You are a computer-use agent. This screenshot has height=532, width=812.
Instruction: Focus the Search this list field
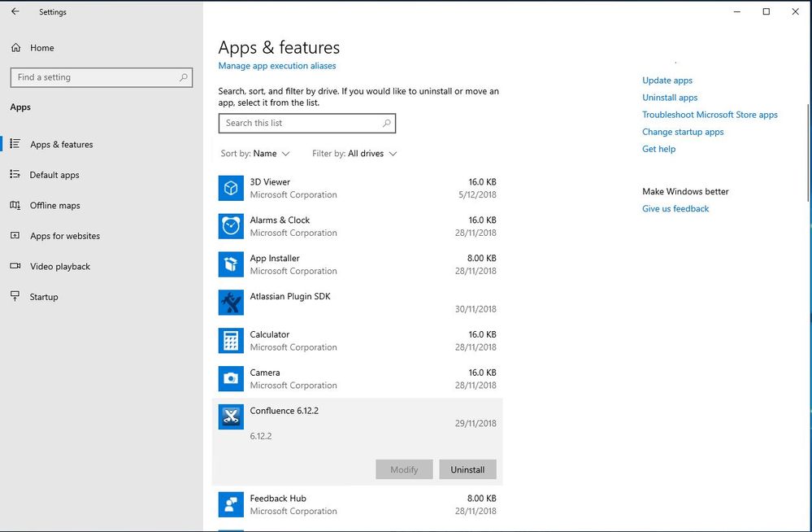click(307, 124)
